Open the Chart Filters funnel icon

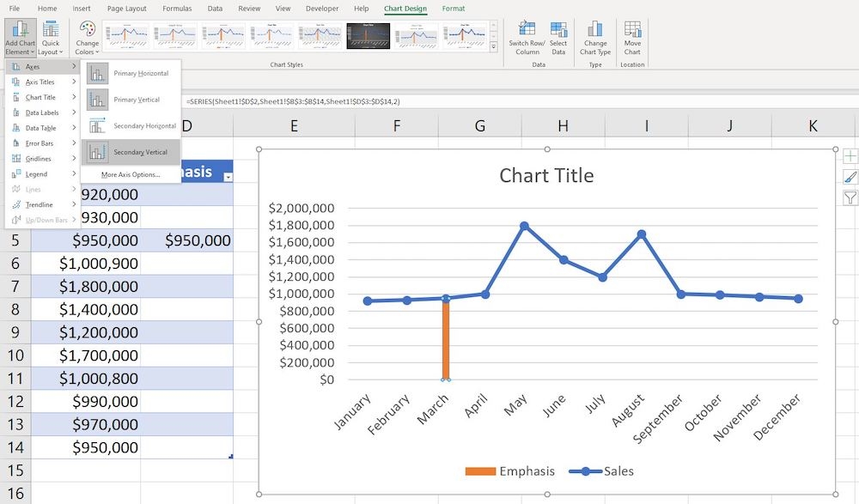[x=850, y=198]
